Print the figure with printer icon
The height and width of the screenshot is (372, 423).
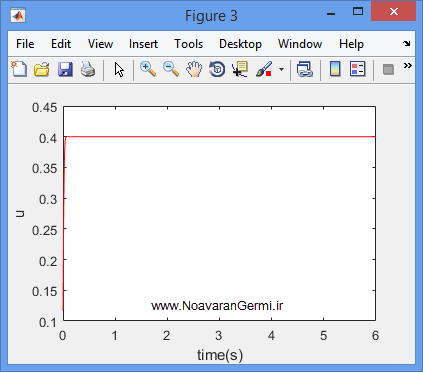tap(88, 70)
